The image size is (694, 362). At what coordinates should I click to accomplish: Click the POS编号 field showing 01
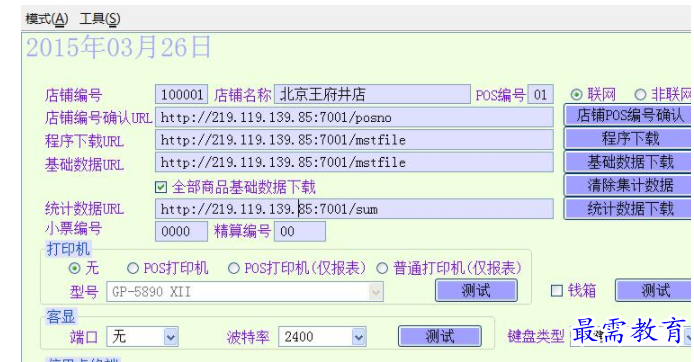[x=540, y=94]
